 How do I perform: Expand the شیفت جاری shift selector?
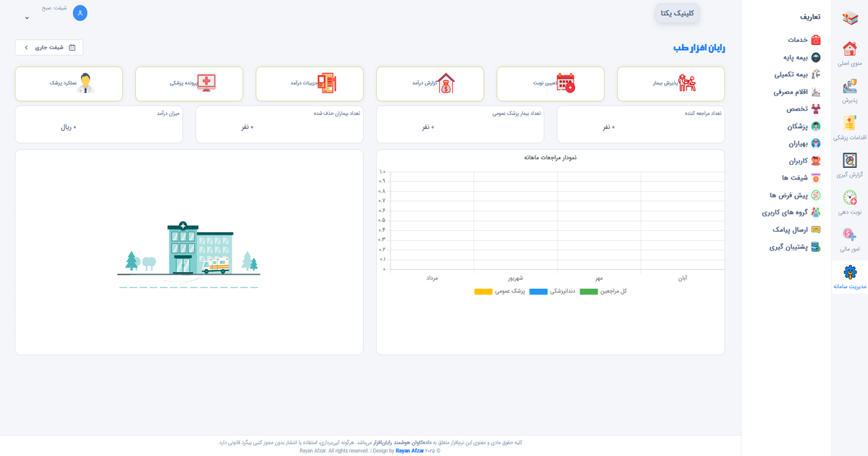pos(49,48)
